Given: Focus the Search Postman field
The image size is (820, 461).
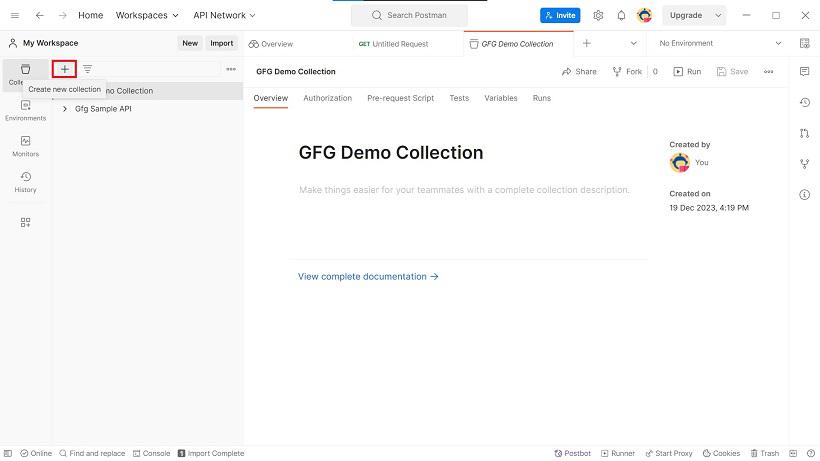Looking at the screenshot, I should coord(409,15).
